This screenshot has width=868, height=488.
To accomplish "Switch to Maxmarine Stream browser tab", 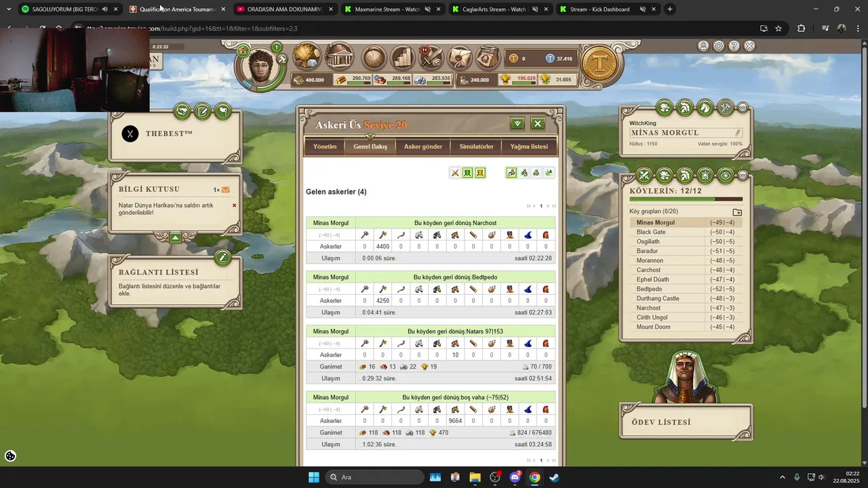I will (x=393, y=9).
